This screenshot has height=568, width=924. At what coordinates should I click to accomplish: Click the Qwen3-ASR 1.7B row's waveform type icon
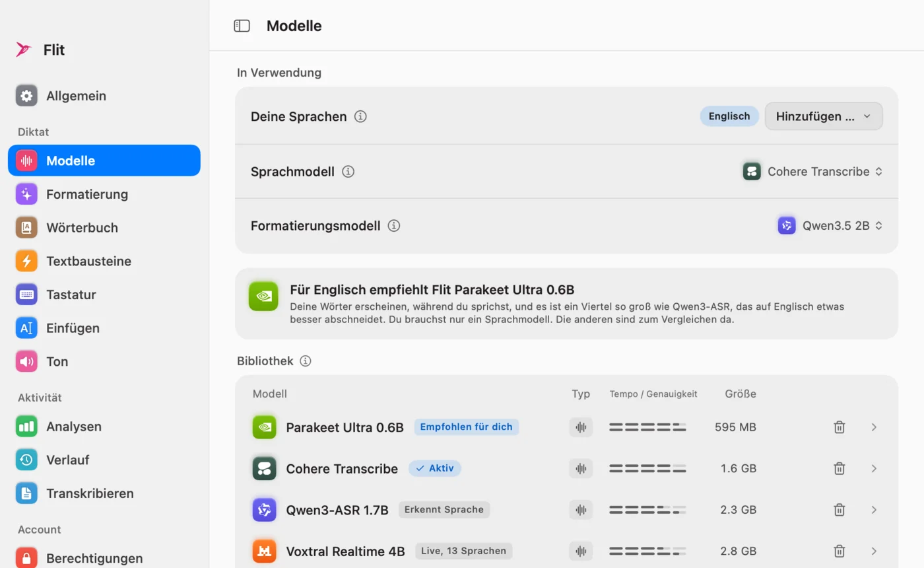coord(581,510)
